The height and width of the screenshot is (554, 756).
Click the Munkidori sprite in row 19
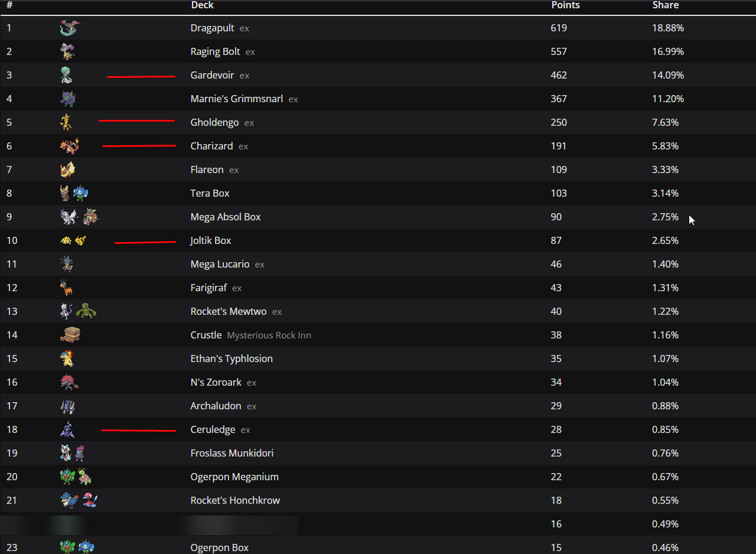pos(80,453)
